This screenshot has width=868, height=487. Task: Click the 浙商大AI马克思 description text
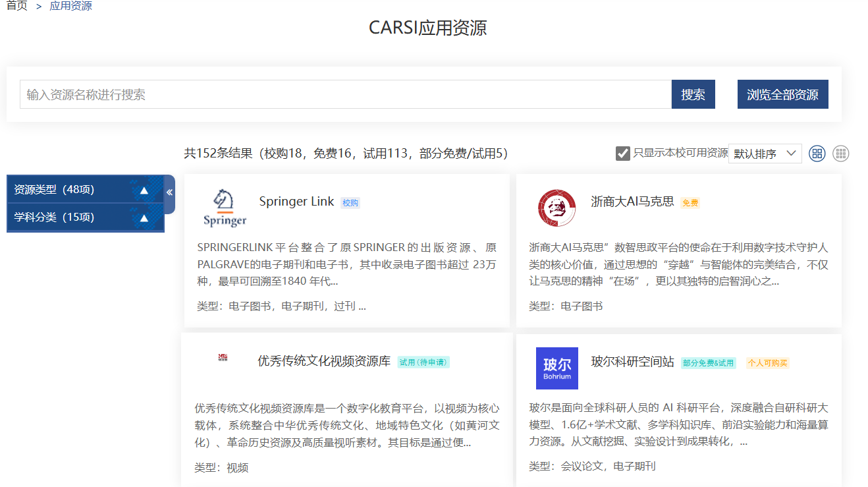[x=679, y=264]
